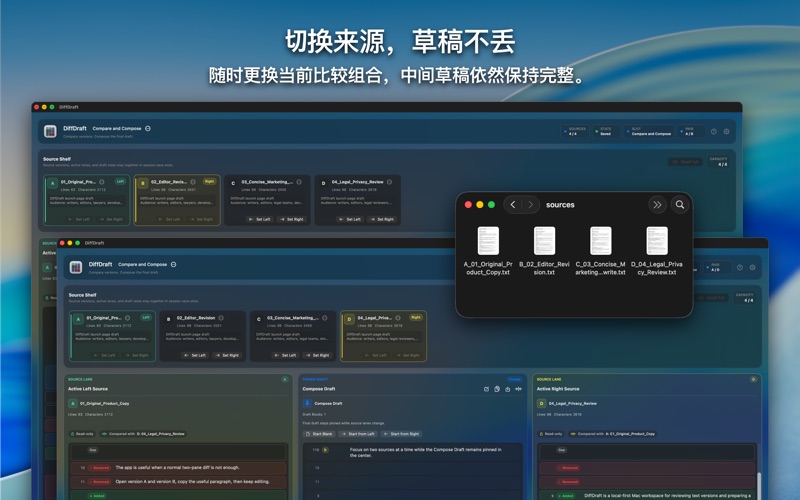Image resolution: width=800 pixels, height=500 pixels.
Task: Set the 02_Editor_Revision source as Right in the front window
Action: pyautogui.click(x=228, y=355)
